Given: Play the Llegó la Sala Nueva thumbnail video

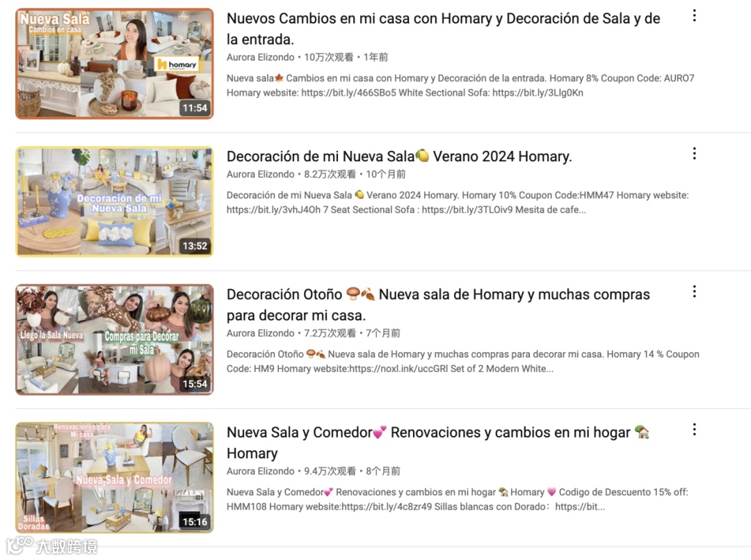Looking at the screenshot, I should tap(115, 339).
